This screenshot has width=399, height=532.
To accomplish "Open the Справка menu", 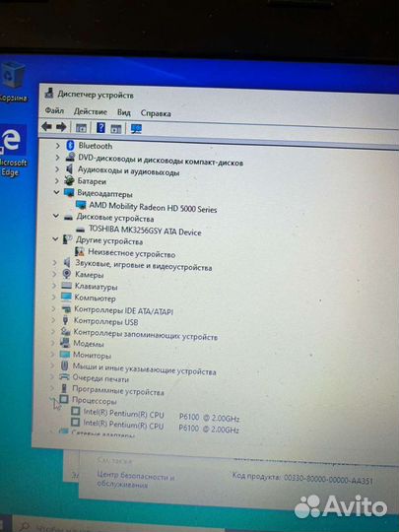I will coord(156,113).
